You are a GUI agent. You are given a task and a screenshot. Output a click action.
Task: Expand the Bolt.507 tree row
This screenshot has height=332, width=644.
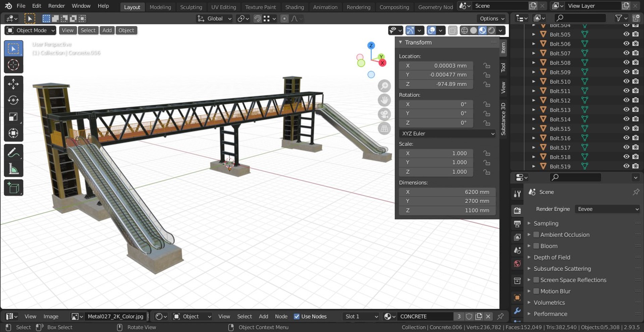pyautogui.click(x=534, y=53)
